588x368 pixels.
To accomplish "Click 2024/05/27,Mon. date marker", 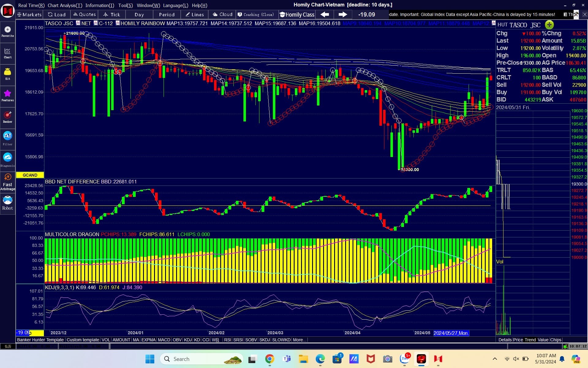I will point(451,333).
